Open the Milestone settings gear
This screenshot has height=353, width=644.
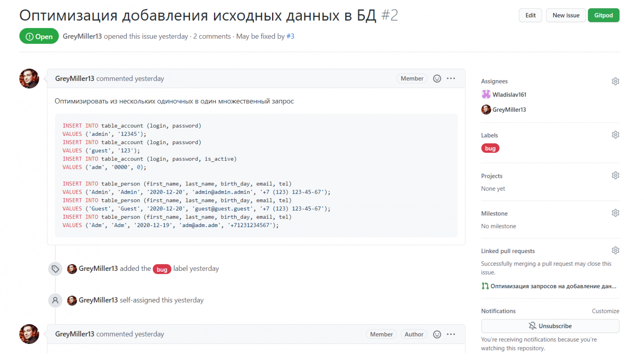pyautogui.click(x=615, y=213)
